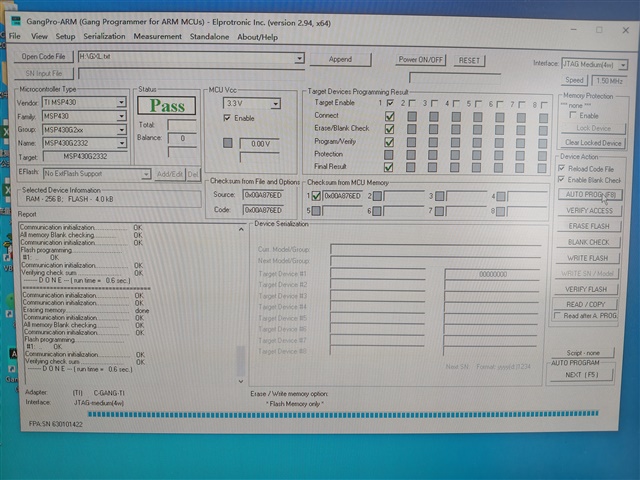Click the RESET button
The width and height of the screenshot is (640, 480).
pos(469,60)
